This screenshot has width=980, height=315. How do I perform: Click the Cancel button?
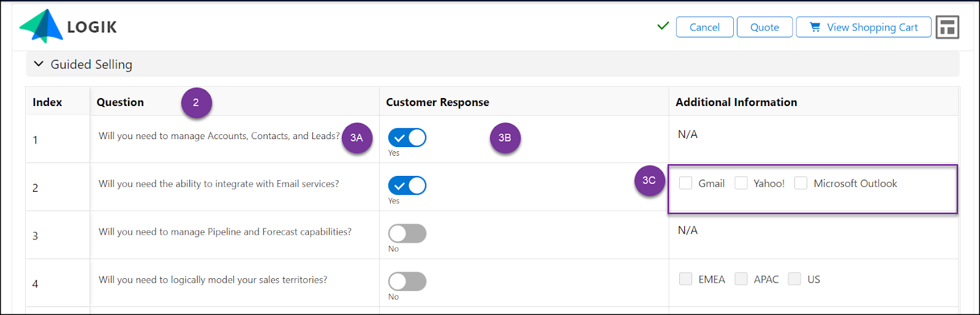[704, 27]
